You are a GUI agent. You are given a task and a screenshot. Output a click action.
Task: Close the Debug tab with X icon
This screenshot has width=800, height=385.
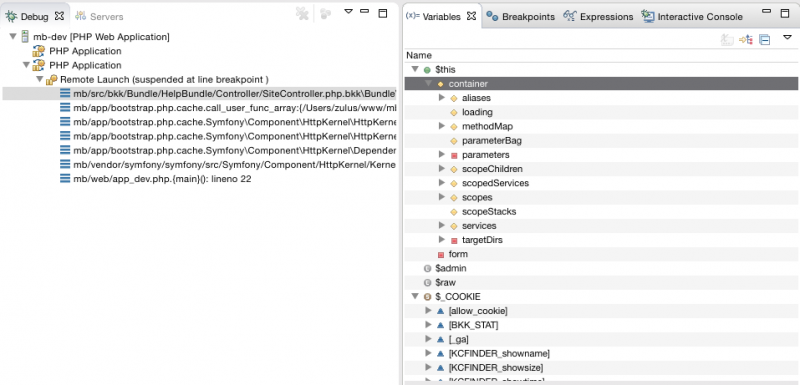tap(59, 16)
